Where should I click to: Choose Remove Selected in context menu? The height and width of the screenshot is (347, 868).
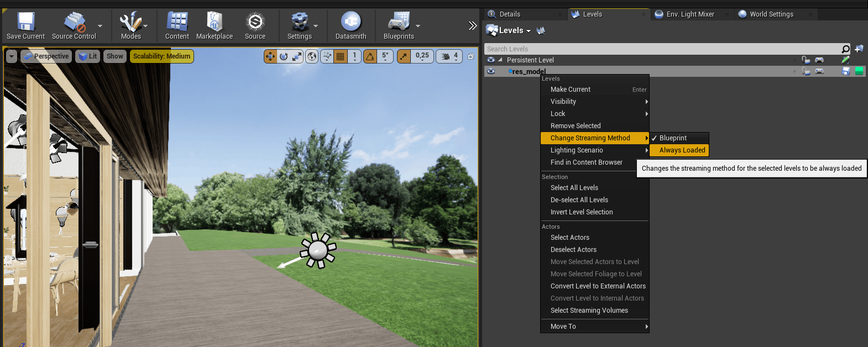click(x=594, y=126)
